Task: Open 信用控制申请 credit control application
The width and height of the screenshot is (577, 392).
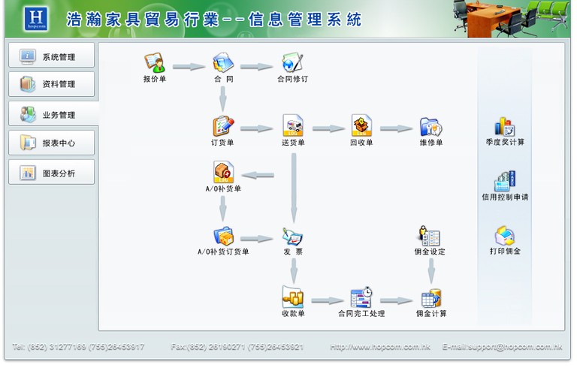Action: (x=504, y=182)
